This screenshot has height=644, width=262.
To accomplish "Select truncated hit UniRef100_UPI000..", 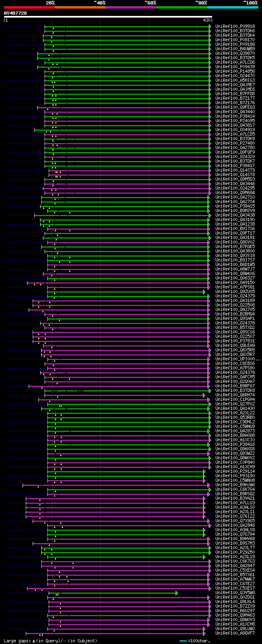I will [x=237, y=359].
